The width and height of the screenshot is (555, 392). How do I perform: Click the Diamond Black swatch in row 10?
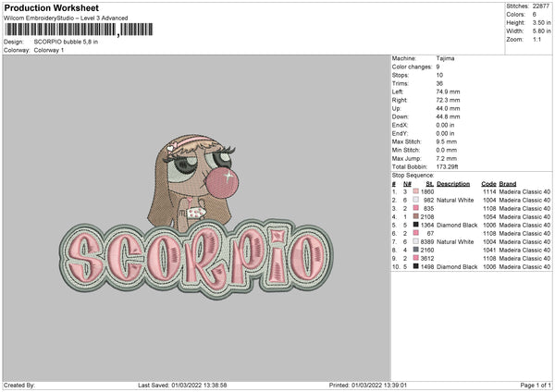point(416,266)
